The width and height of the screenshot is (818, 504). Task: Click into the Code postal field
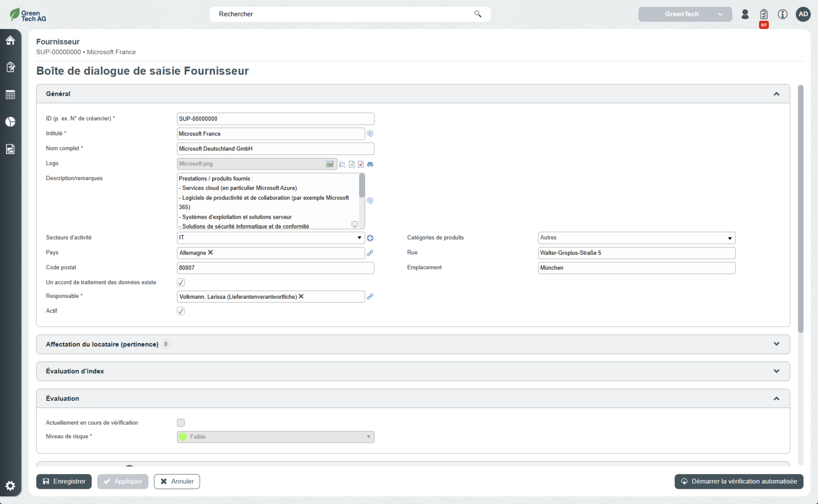[275, 268]
